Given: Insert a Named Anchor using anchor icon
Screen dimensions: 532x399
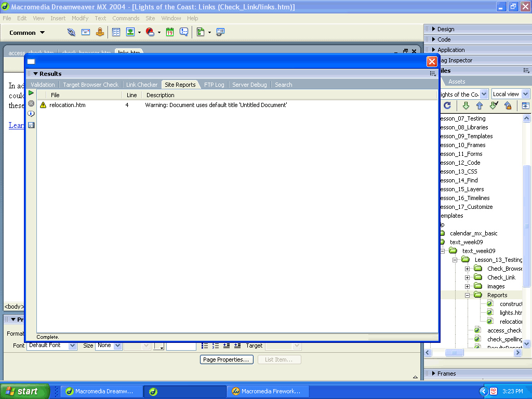Looking at the screenshot, I should click(100, 32).
